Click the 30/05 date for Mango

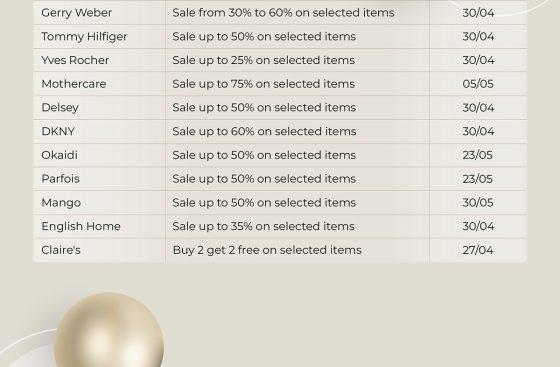click(x=478, y=203)
